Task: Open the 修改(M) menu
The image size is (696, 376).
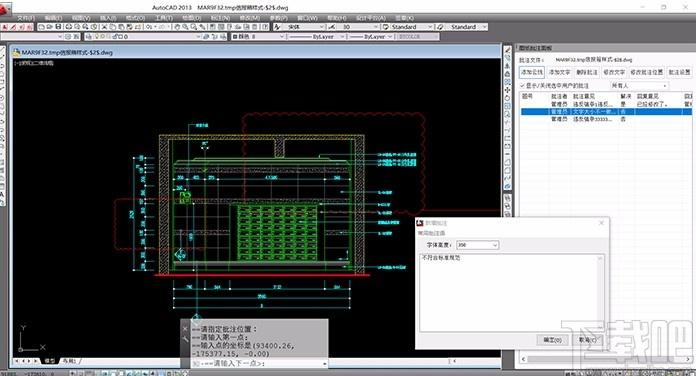Action: (x=249, y=18)
